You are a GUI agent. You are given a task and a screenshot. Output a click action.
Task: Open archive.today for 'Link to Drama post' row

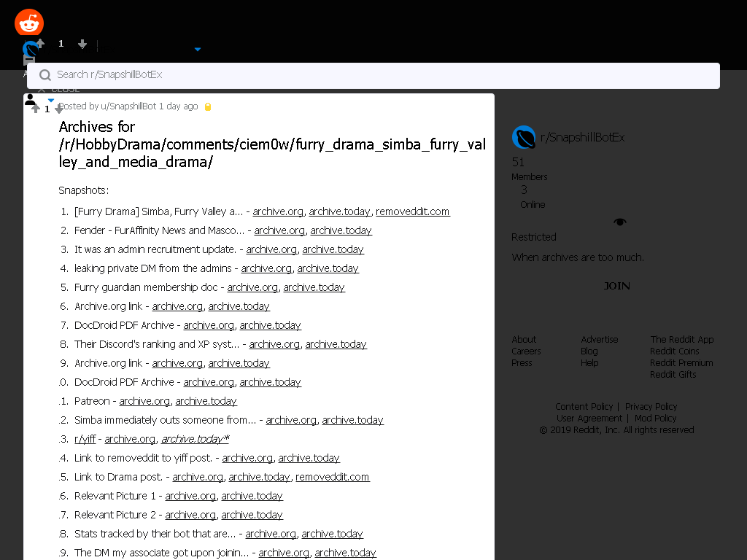[259, 477]
